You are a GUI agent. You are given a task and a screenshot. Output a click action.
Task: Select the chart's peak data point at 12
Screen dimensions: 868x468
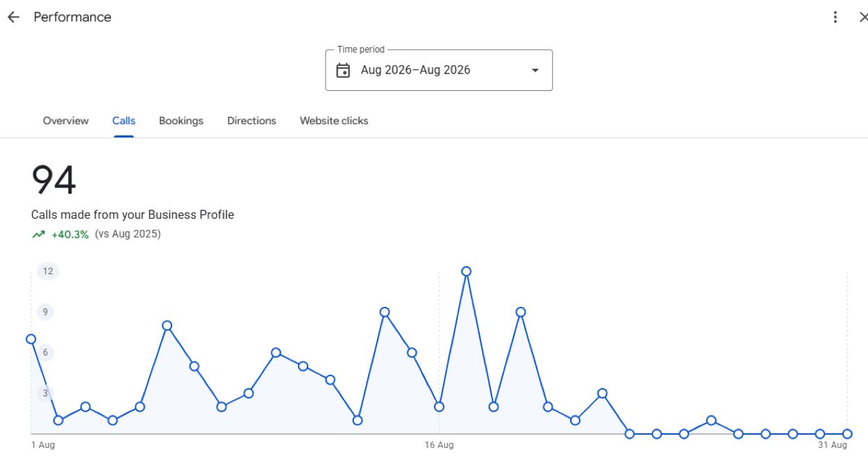[467, 271]
